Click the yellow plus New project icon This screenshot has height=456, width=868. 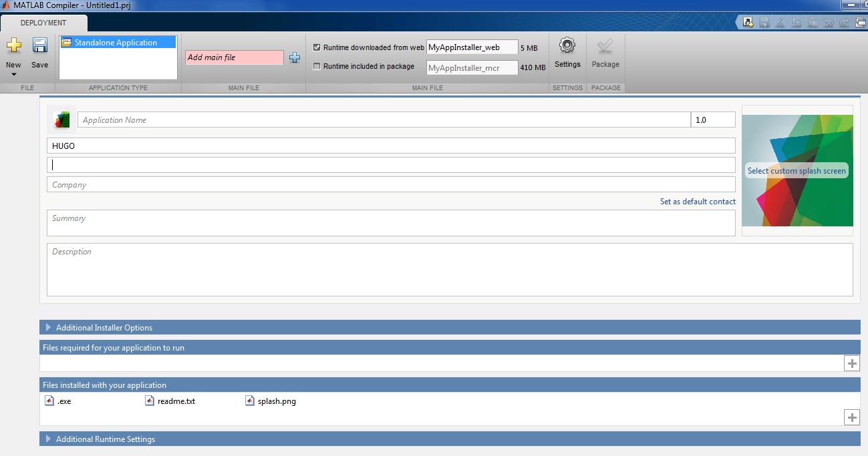13,45
